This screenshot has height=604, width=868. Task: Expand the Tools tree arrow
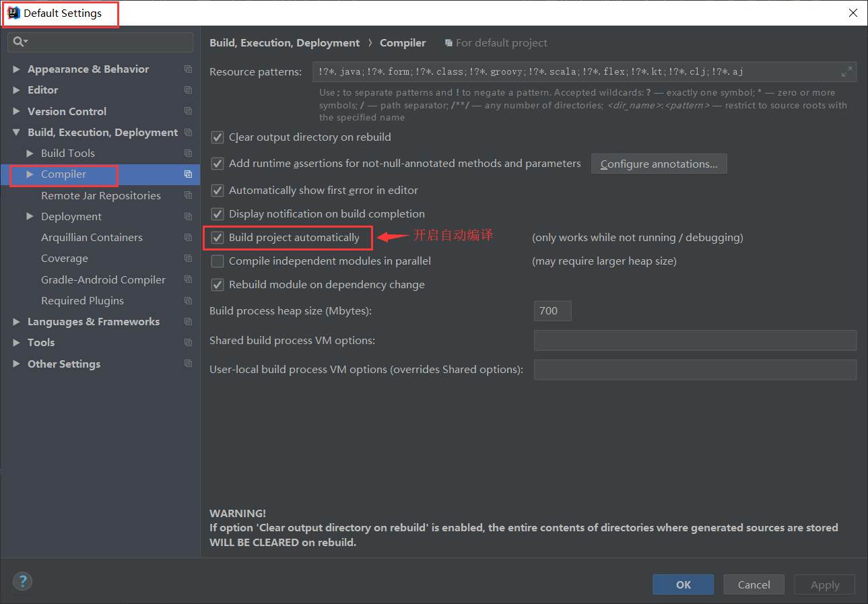click(x=17, y=343)
